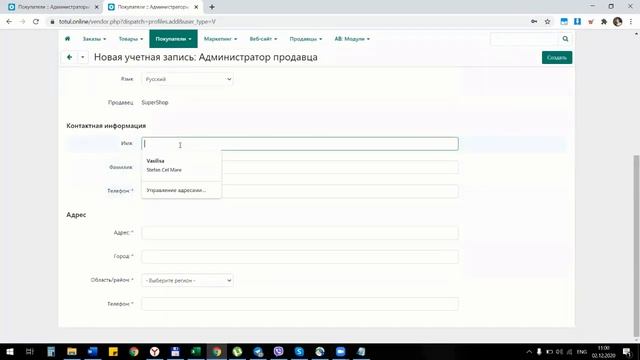
Task: Click the taskbar clock and date
Action: point(603,351)
